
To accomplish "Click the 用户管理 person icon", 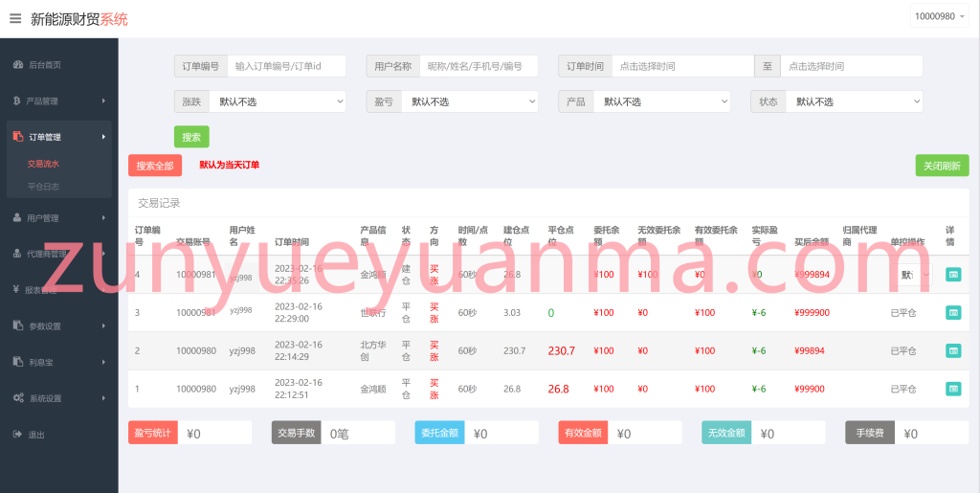I will pos(17,218).
